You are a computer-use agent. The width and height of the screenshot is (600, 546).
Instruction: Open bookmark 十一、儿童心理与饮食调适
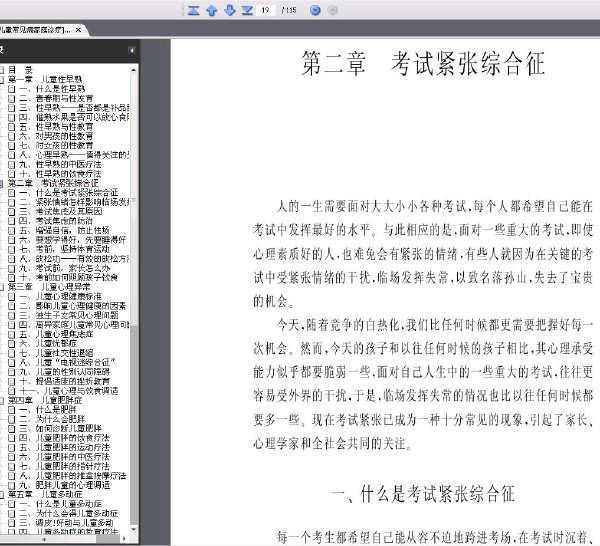click(x=69, y=390)
